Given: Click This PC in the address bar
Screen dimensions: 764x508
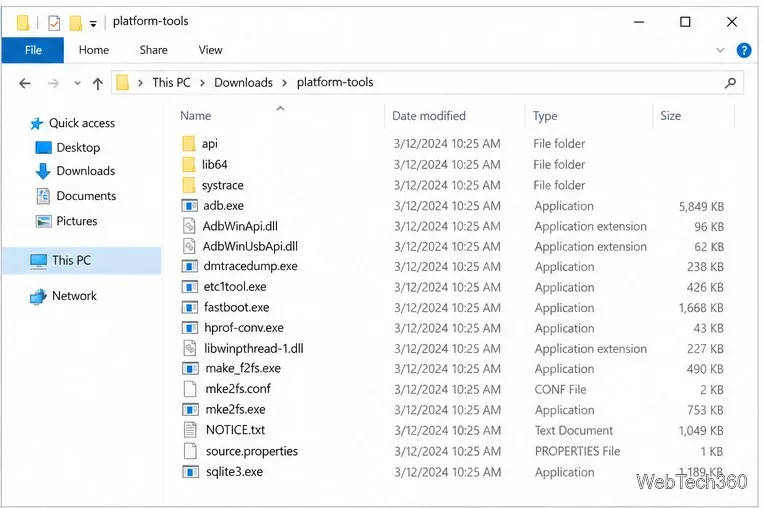Looking at the screenshot, I should pos(171,83).
